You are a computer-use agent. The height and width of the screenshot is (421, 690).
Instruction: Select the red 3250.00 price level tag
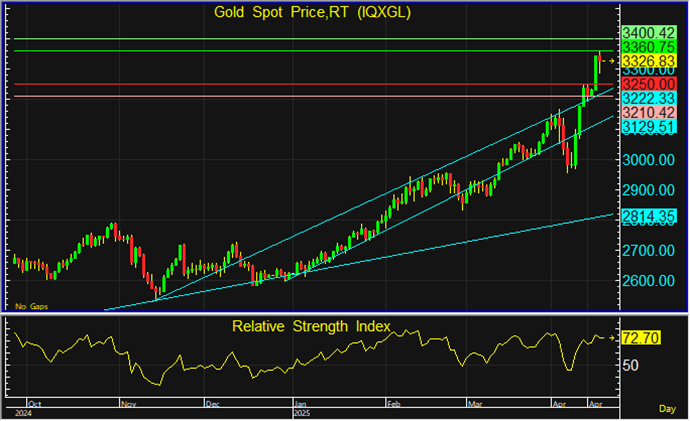[648, 85]
